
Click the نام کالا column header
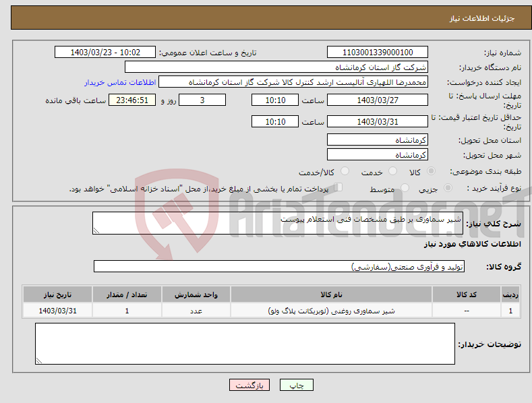point(331,294)
